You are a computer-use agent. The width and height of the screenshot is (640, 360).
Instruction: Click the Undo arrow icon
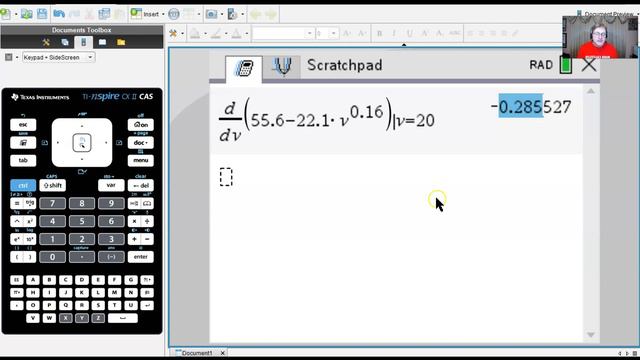[59, 14]
